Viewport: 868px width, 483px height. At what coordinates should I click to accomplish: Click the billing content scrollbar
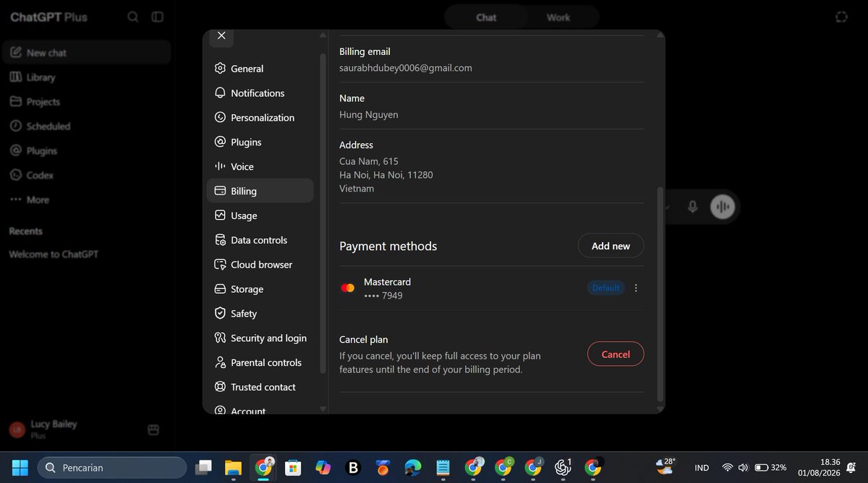coord(659,293)
